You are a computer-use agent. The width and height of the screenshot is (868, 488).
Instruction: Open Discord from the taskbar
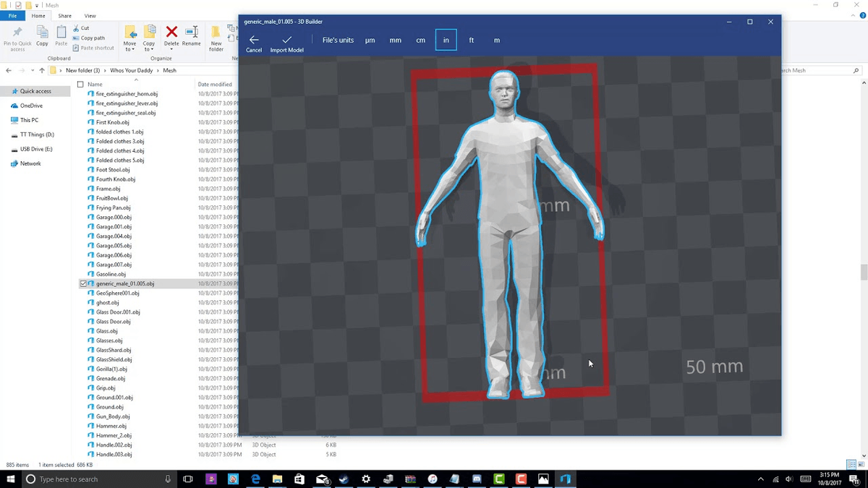(477, 479)
